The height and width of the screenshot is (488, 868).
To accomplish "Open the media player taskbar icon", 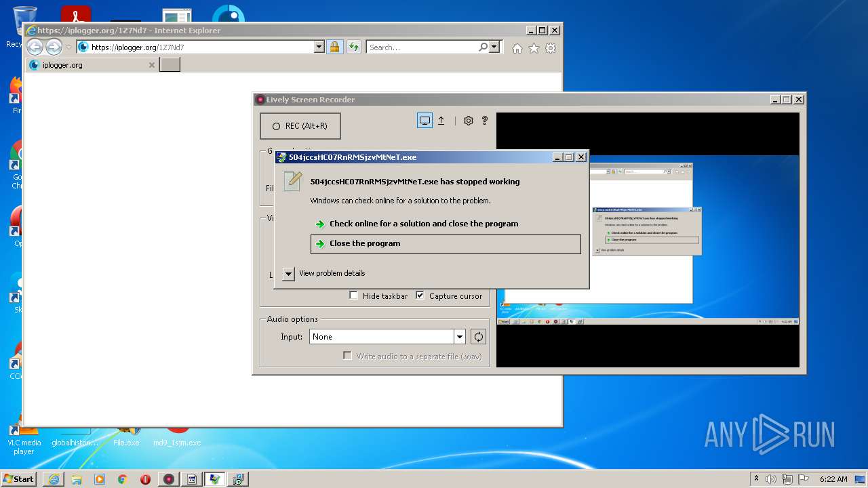I will pos(100,479).
